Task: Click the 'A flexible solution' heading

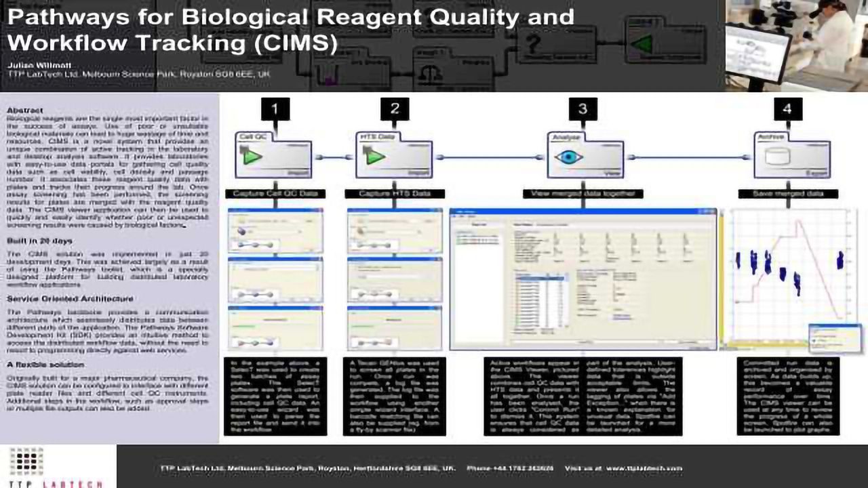Action: click(x=45, y=365)
